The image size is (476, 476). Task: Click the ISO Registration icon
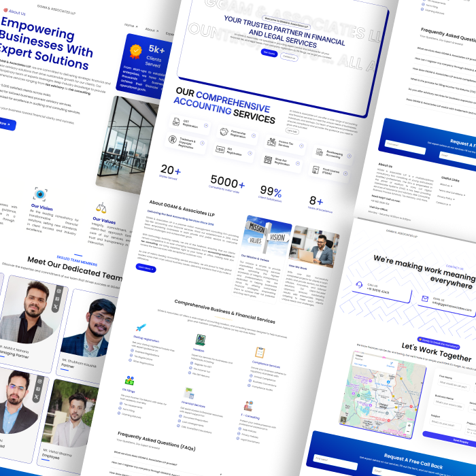coord(220,150)
